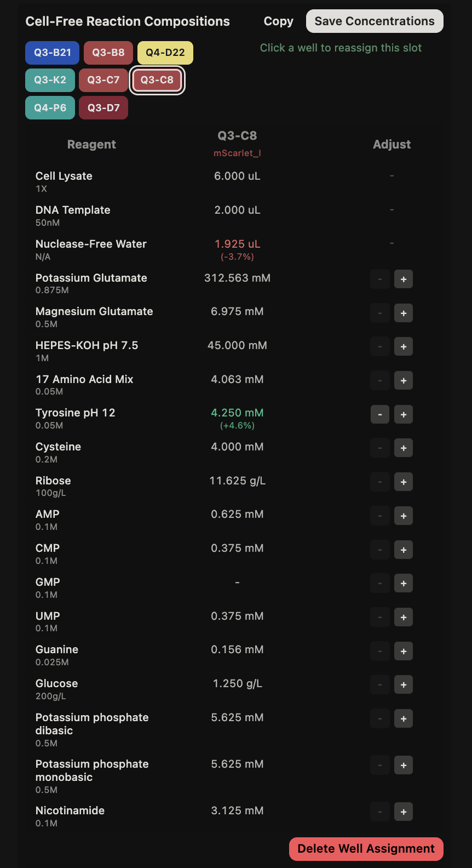Click the Copy button
This screenshot has width=472, height=868.
279,21
